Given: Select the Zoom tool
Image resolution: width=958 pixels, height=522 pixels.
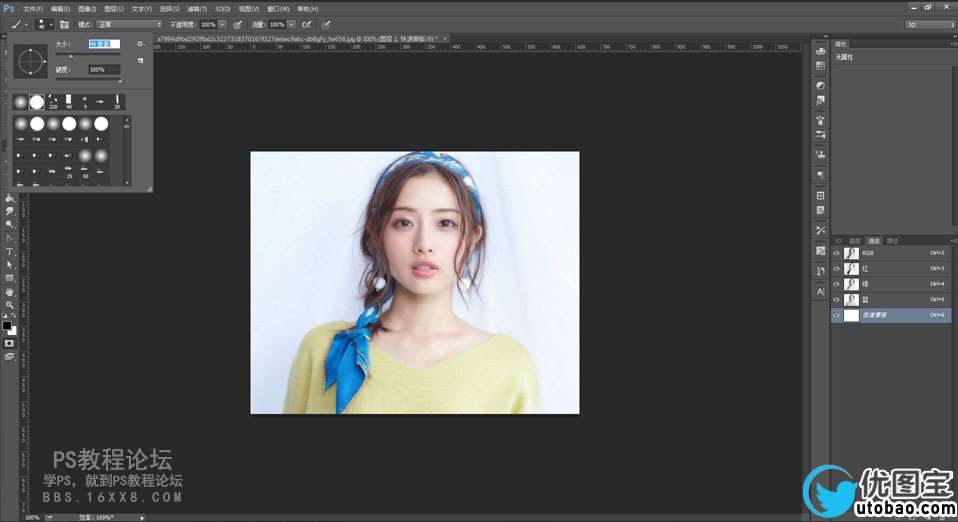Looking at the screenshot, I should click(9, 304).
